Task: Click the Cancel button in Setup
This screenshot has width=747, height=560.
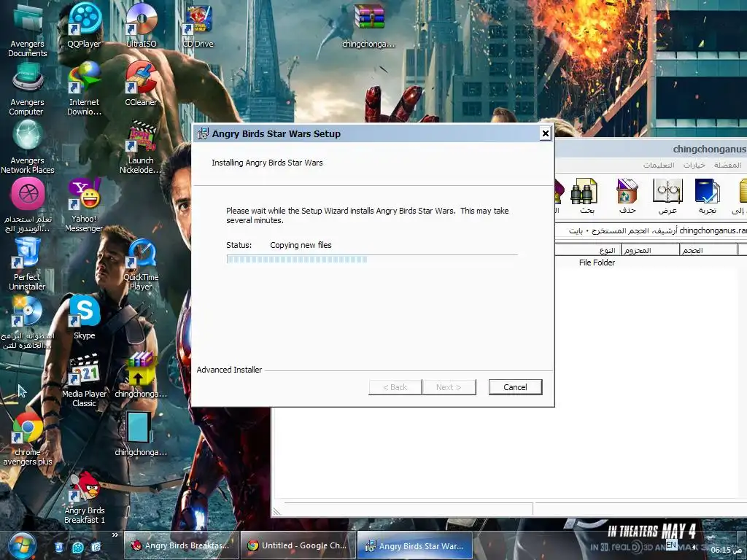Action: [x=516, y=387]
